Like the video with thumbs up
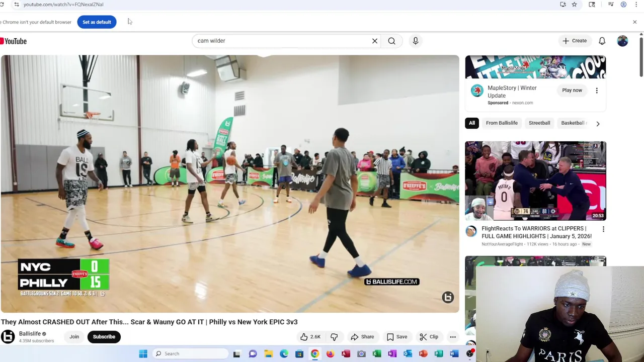 click(310, 337)
